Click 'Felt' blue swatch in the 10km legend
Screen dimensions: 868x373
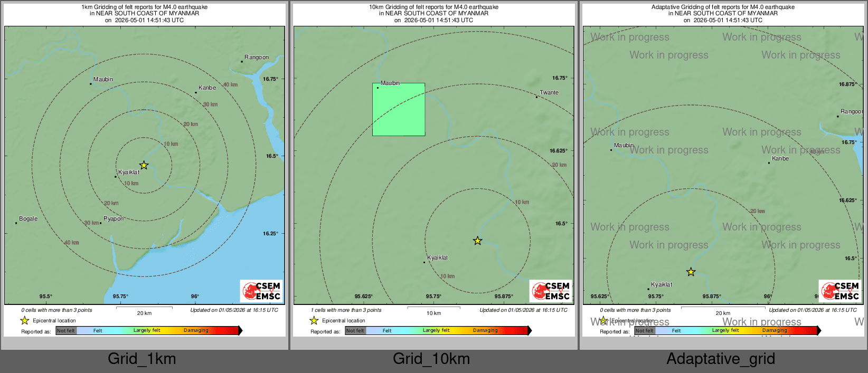(x=387, y=331)
